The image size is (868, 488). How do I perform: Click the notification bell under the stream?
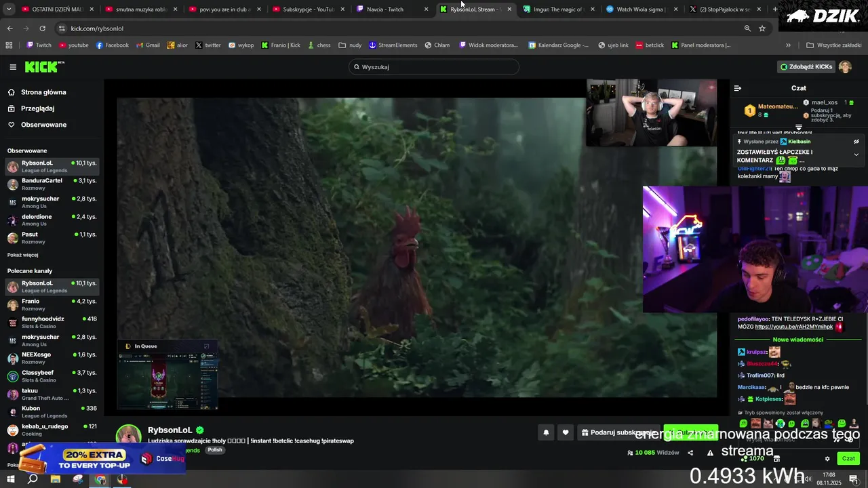tap(546, 432)
